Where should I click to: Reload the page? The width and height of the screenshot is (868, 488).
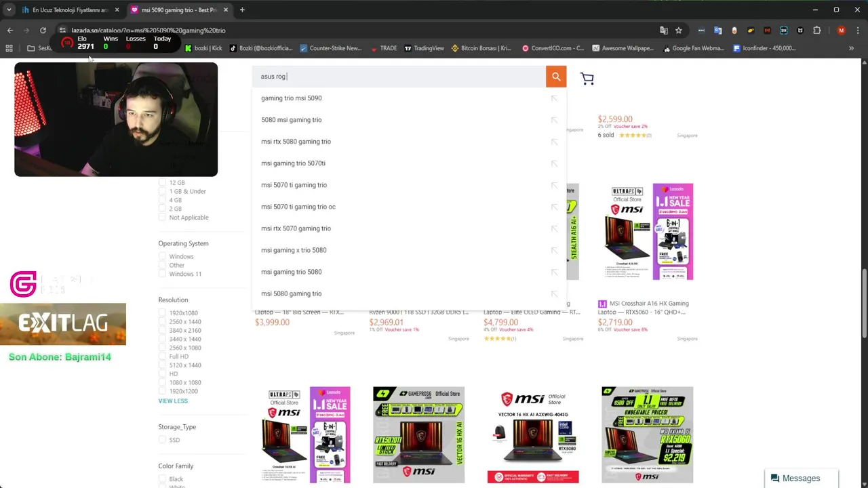pyautogui.click(x=43, y=30)
